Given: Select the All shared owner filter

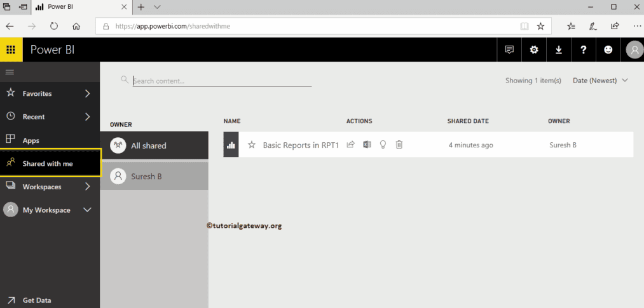Looking at the screenshot, I should [154, 145].
